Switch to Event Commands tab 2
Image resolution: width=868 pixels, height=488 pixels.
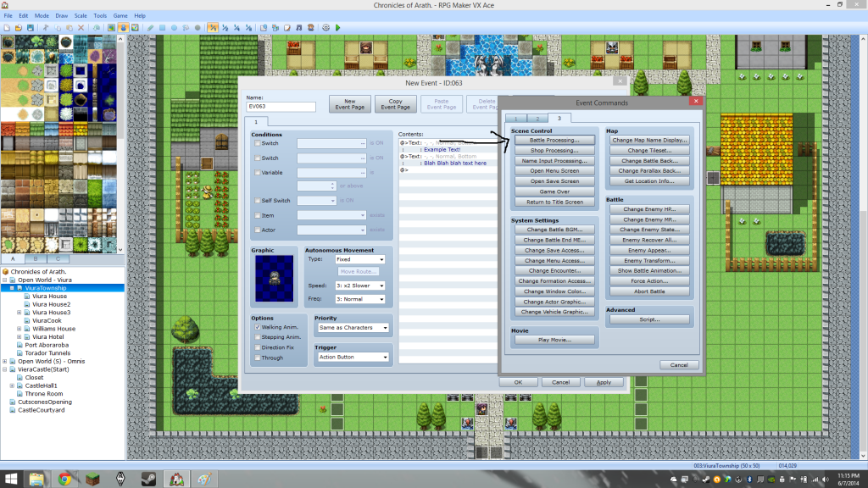[x=537, y=118]
